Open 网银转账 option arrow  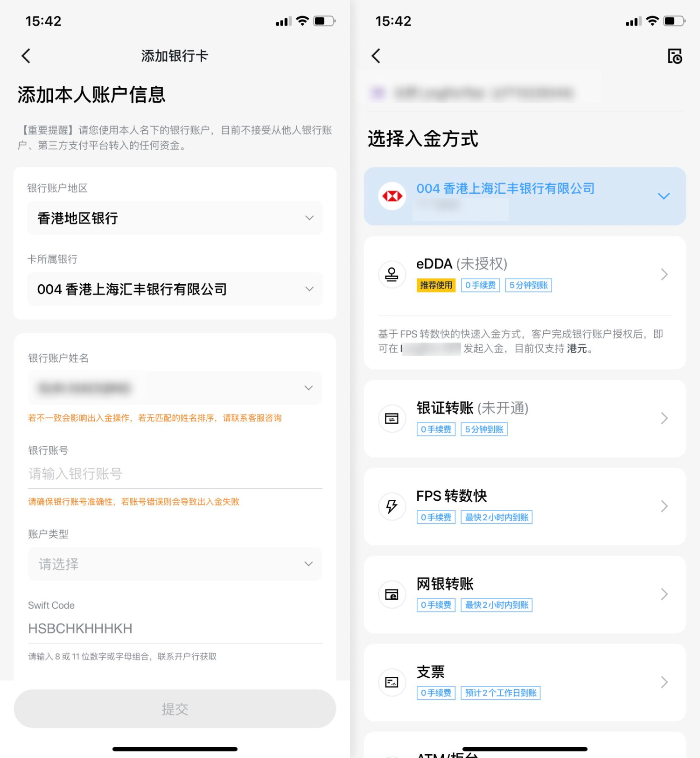(665, 594)
